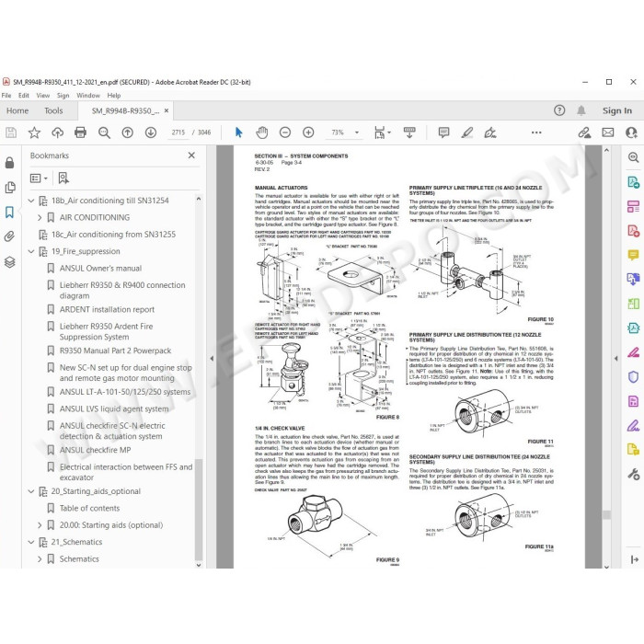
Task: Activate the Hand pan tool
Action: (x=261, y=132)
